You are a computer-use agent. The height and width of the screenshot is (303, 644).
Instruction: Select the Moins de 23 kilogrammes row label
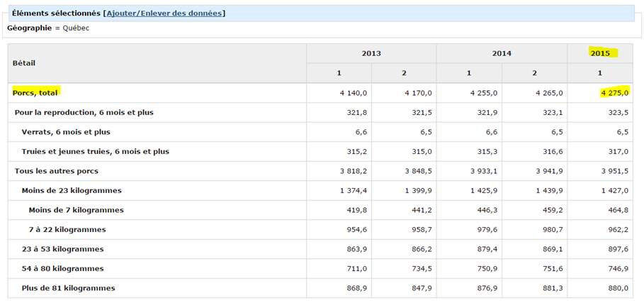(71, 190)
